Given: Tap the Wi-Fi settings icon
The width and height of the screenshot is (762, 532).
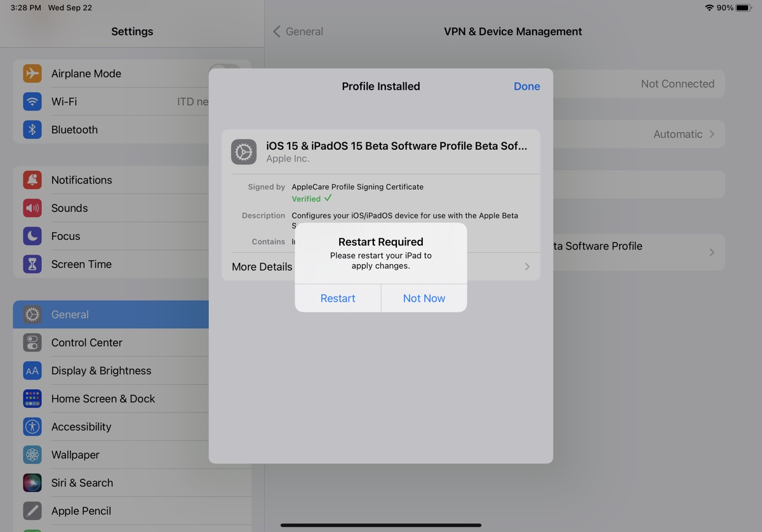Looking at the screenshot, I should click(x=32, y=101).
